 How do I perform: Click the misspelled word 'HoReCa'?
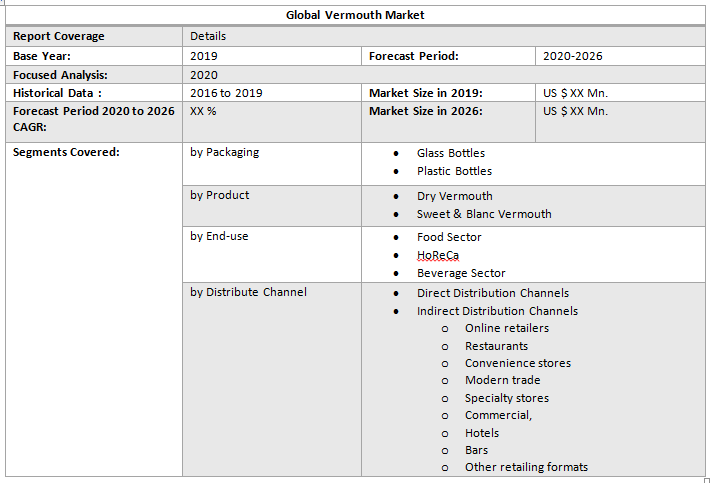438,255
